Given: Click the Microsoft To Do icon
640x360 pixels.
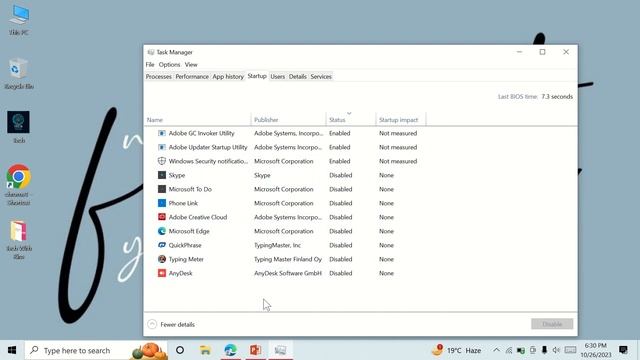Looking at the screenshot, I should pyautogui.click(x=162, y=189).
